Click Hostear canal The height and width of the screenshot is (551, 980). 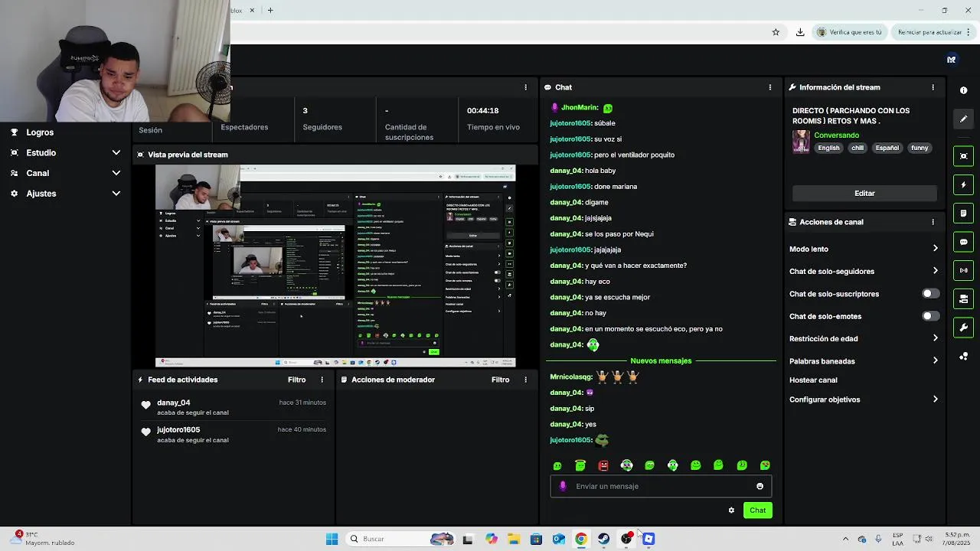pos(813,380)
